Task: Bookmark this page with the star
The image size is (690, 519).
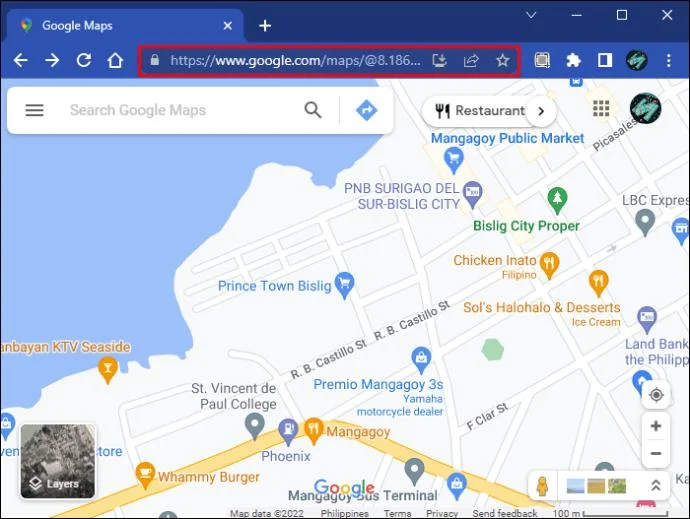Action: (503, 60)
